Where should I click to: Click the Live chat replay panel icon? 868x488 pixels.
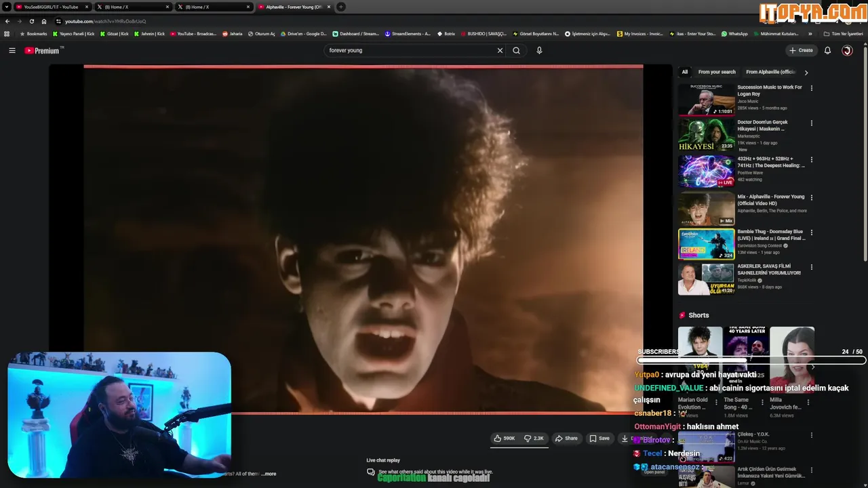click(x=370, y=472)
